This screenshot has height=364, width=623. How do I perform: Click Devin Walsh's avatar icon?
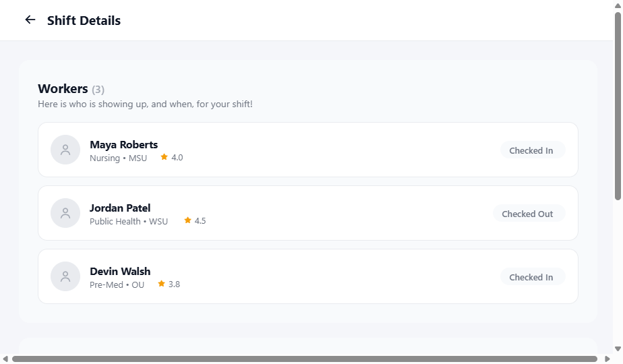click(x=65, y=276)
